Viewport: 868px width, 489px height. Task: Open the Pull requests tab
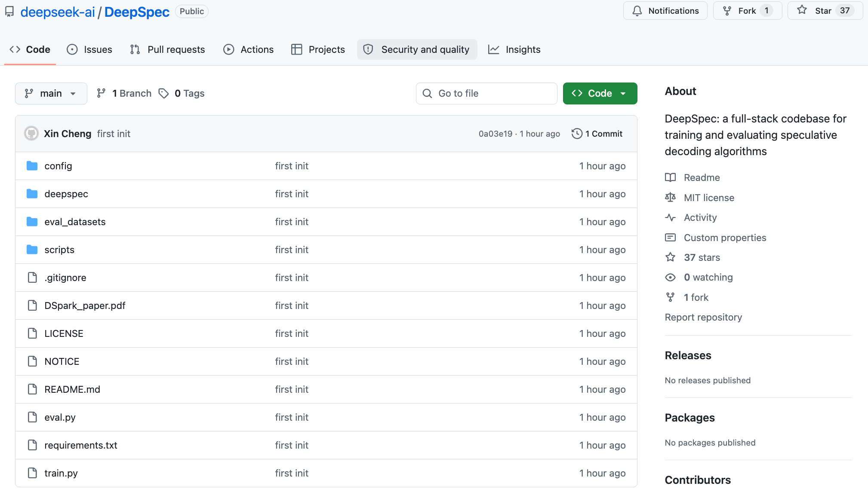(167, 49)
